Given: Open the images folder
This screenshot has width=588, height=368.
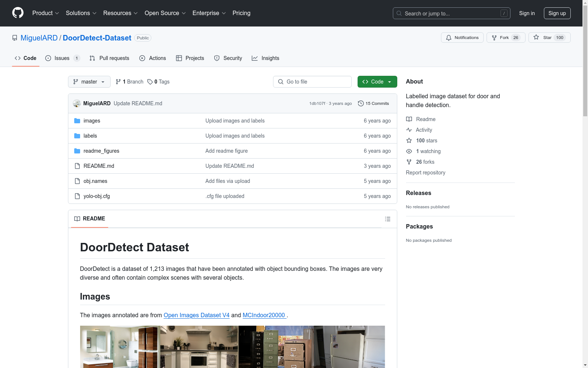Looking at the screenshot, I should point(92,121).
